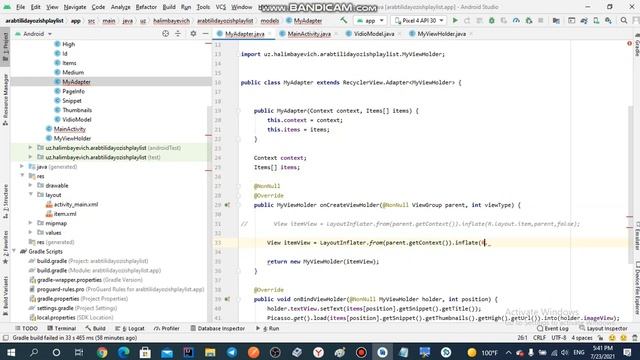Open the Layout Inspector
This screenshot has width=640, height=360.
click(603, 328)
